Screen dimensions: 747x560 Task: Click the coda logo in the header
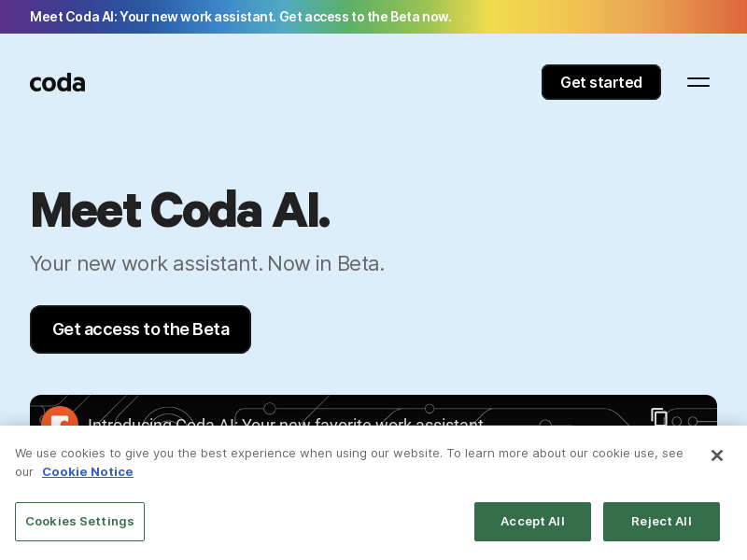coord(57,82)
